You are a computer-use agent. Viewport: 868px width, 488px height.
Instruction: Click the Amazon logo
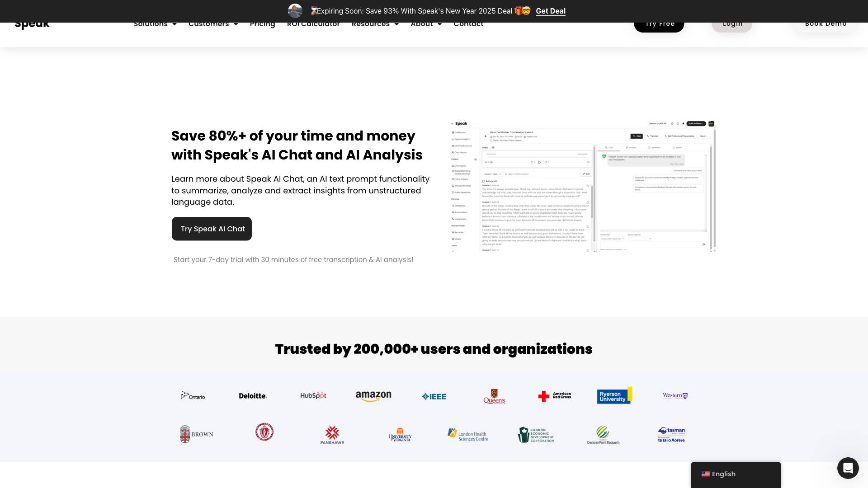point(373,396)
